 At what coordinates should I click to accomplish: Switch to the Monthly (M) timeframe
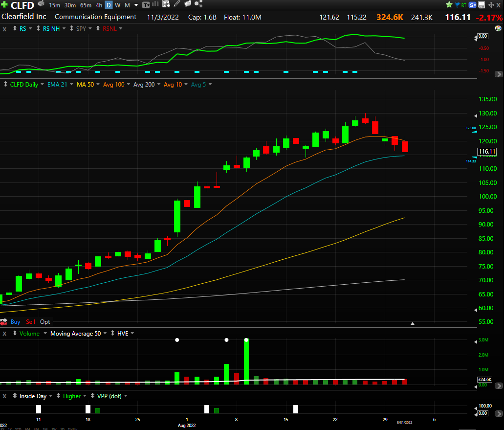[127, 5]
